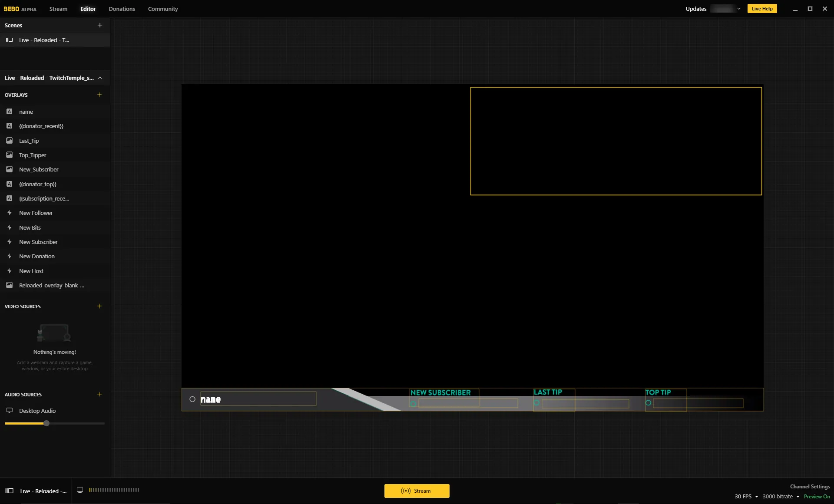Add a new overlay using the plus icon

click(x=99, y=95)
